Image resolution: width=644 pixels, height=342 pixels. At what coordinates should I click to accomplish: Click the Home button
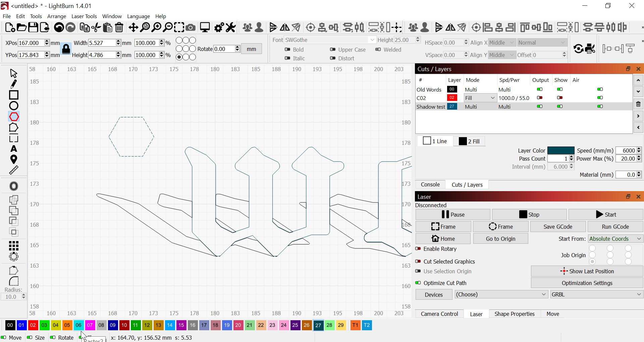(x=443, y=239)
